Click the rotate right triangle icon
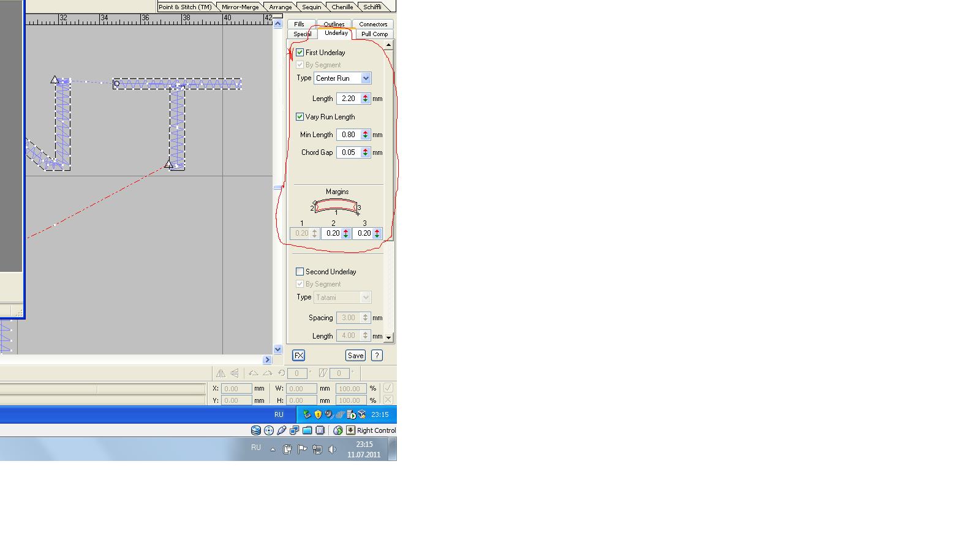The image size is (980, 551). click(267, 373)
